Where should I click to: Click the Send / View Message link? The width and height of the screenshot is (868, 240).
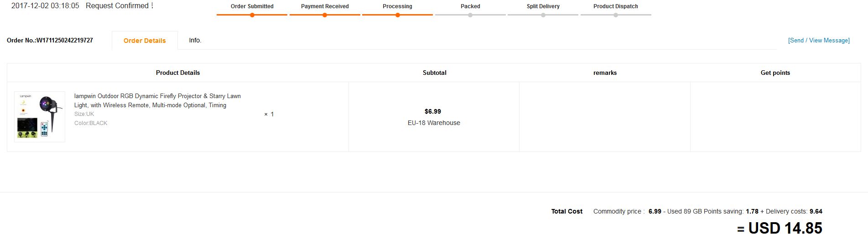tap(819, 41)
